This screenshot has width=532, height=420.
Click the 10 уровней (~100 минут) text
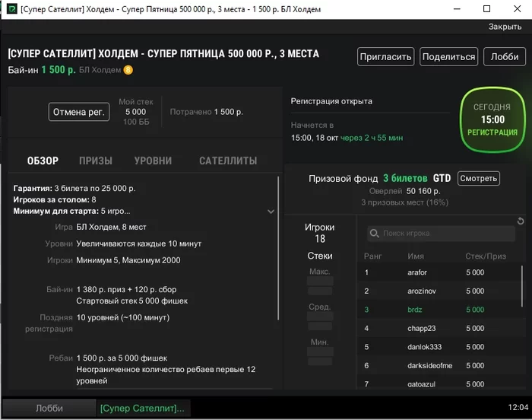(x=123, y=318)
